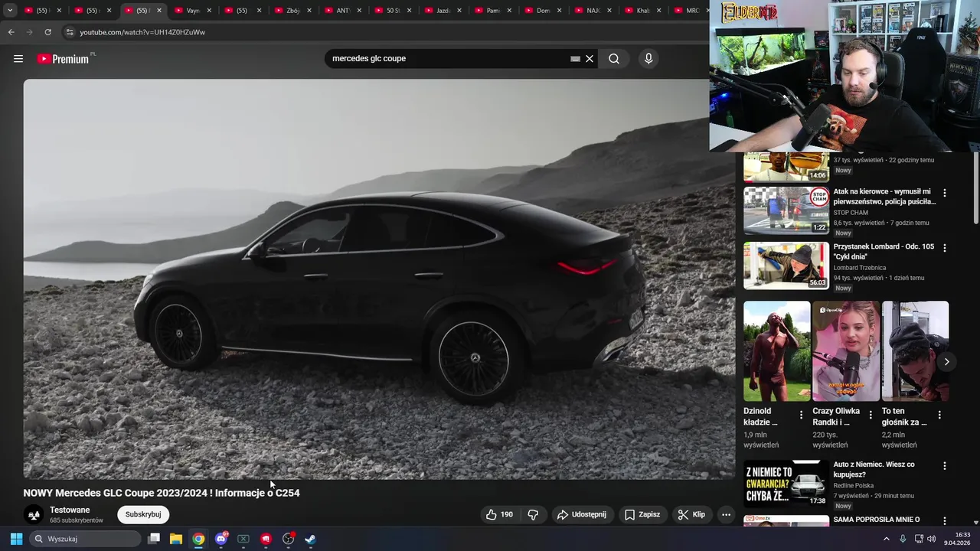Image resolution: width=980 pixels, height=551 pixels.
Task: Open the tab search dropdown arrow
Action: click(10, 11)
